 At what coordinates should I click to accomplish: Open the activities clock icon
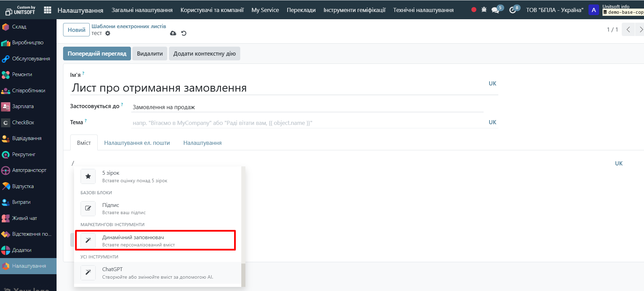click(x=513, y=10)
